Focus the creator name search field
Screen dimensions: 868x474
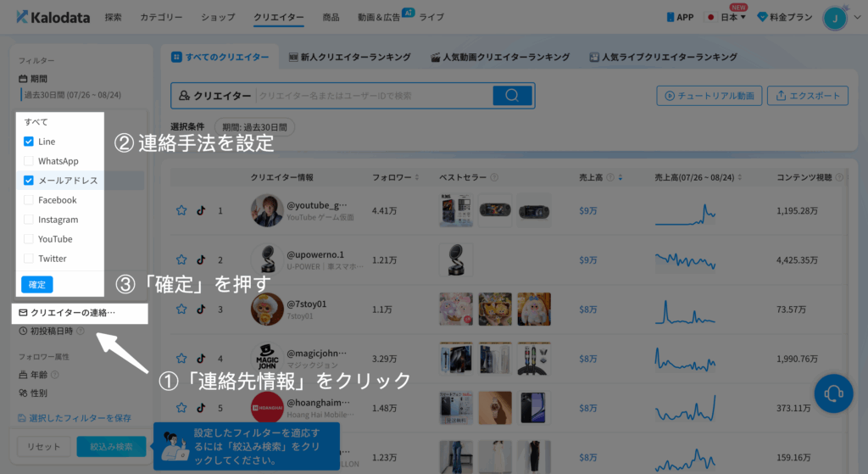click(x=374, y=96)
